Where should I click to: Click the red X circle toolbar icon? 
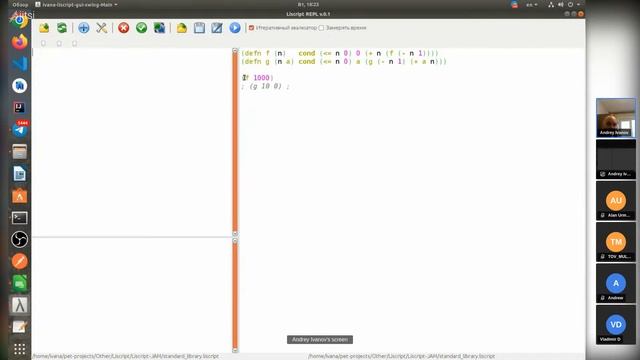click(124, 28)
